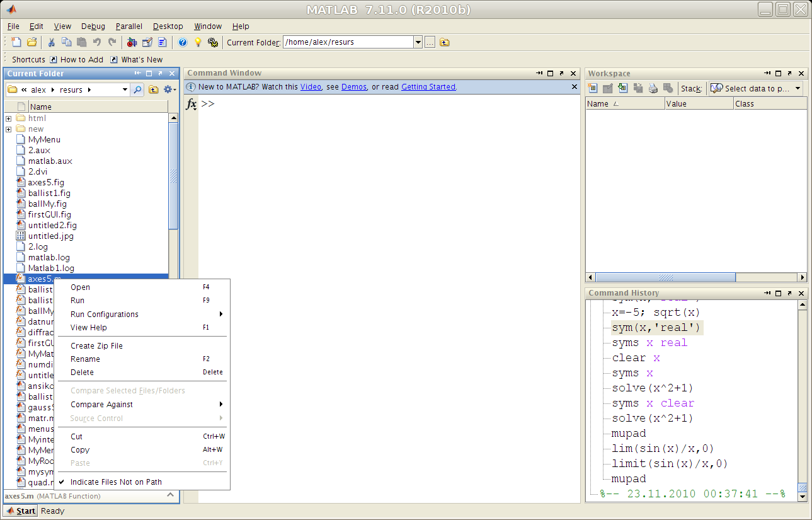Dismiss the New to MATLAB banner
This screenshot has width=812, height=520.
[574, 86]
